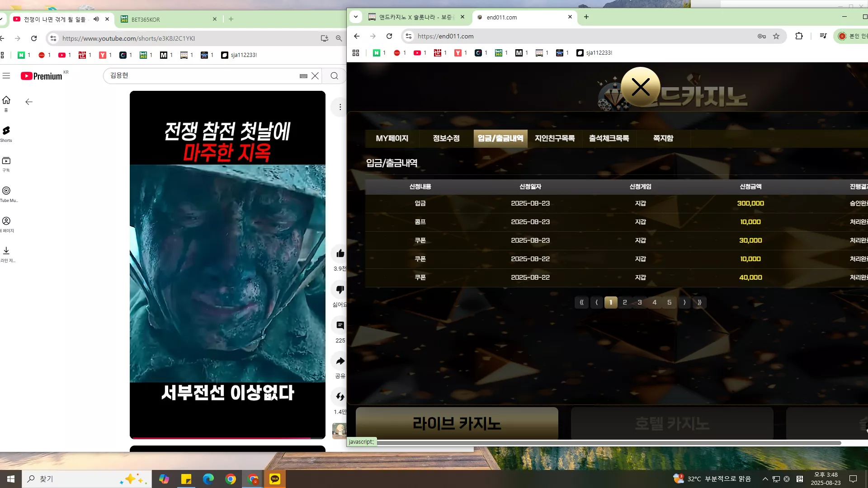The height and width of the screenshot is (488, 868).
Task: Open a new tab in the casino window
Action: click(586, 17)
